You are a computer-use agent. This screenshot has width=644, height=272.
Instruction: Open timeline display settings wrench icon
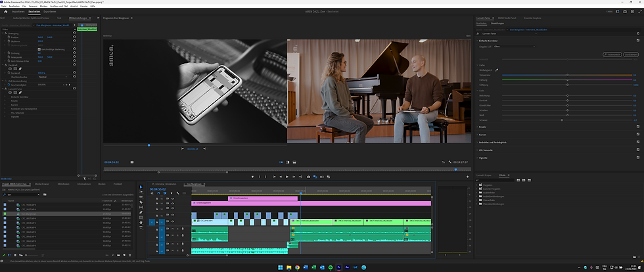pos(177,193)
